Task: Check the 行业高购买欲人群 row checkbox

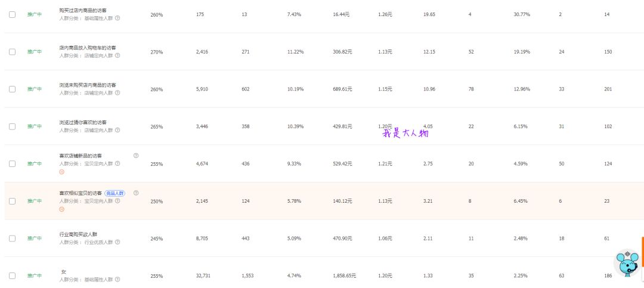Action: coord(12,239)
